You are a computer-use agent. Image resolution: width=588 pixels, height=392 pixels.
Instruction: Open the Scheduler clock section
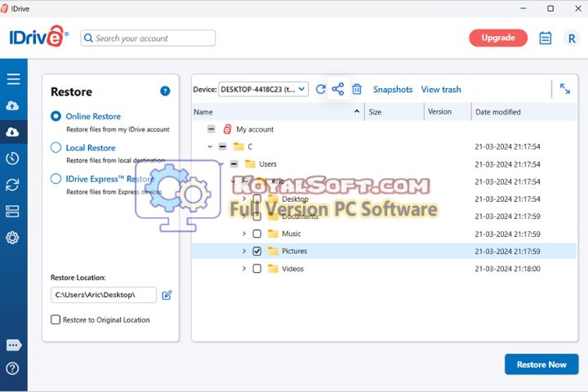[12, 158]
